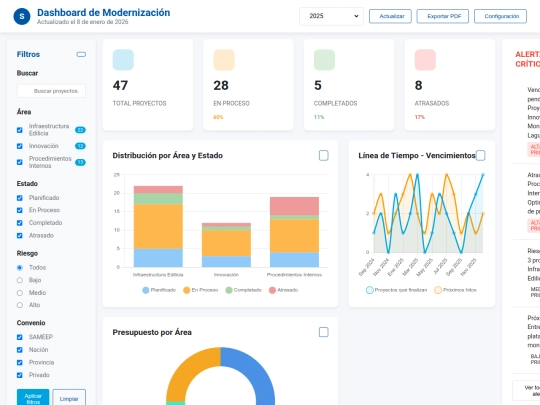Click the 5 Completados card
Image resolution: width=540 pixels, height=405 pixels.
[349, 85]
